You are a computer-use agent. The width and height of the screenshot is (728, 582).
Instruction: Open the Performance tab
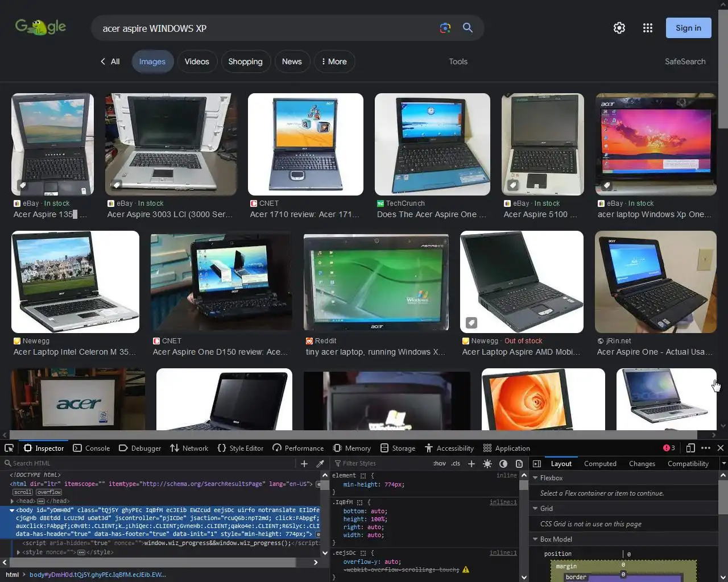point(298,448)
